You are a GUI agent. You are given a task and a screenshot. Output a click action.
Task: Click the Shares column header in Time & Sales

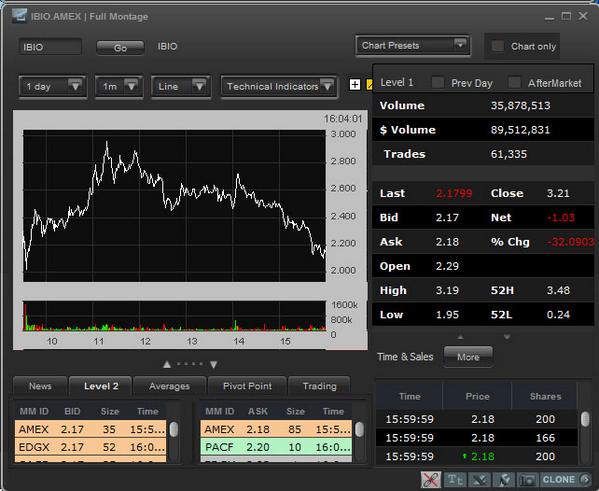(545, 396)
